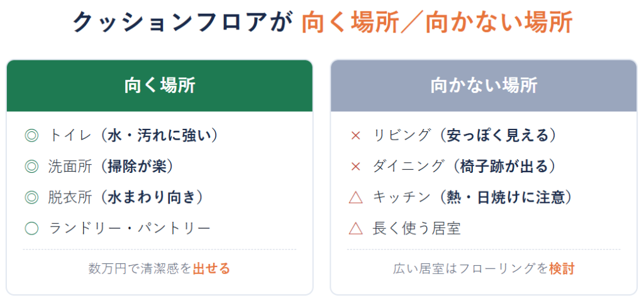Screen dimensions: 644x303
Task: Select the green 向く場所 header
Action: coord(159,86)
